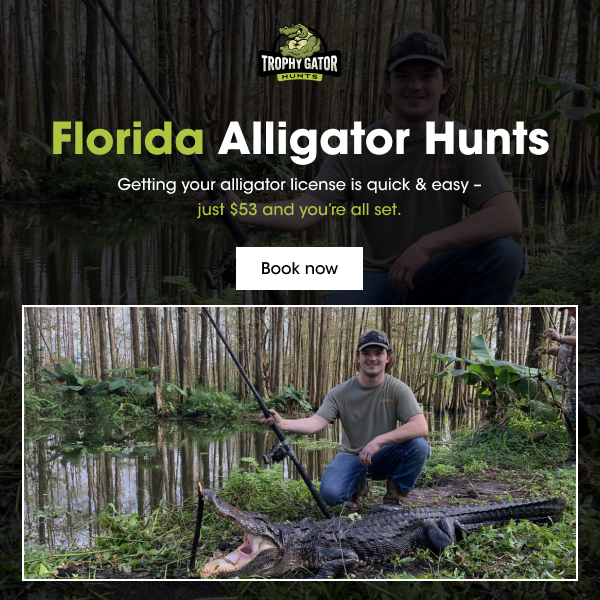This screenshot has width=600, height=600.
Task: Click the alligator's tail in the photo
Action: (509, 511)
